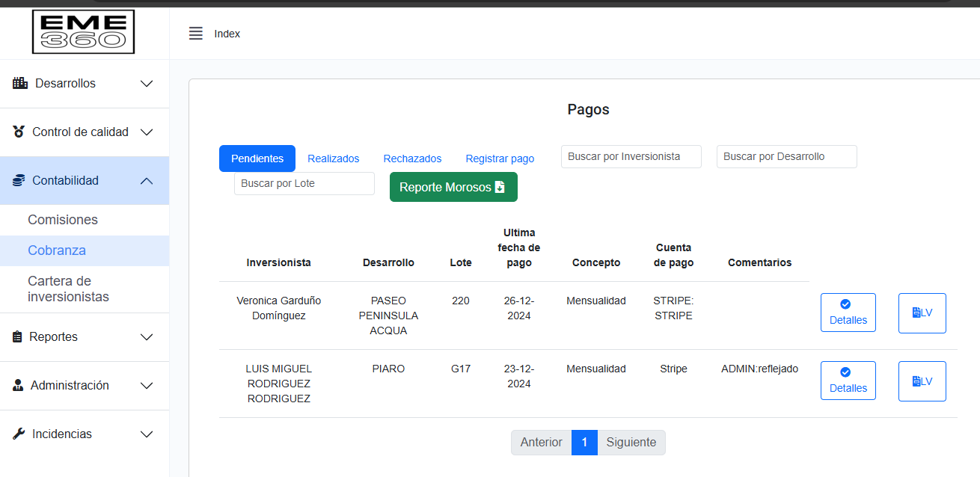Switch to the Realizados tab
This screenshot has width=980, height=477.
(333, 159)
